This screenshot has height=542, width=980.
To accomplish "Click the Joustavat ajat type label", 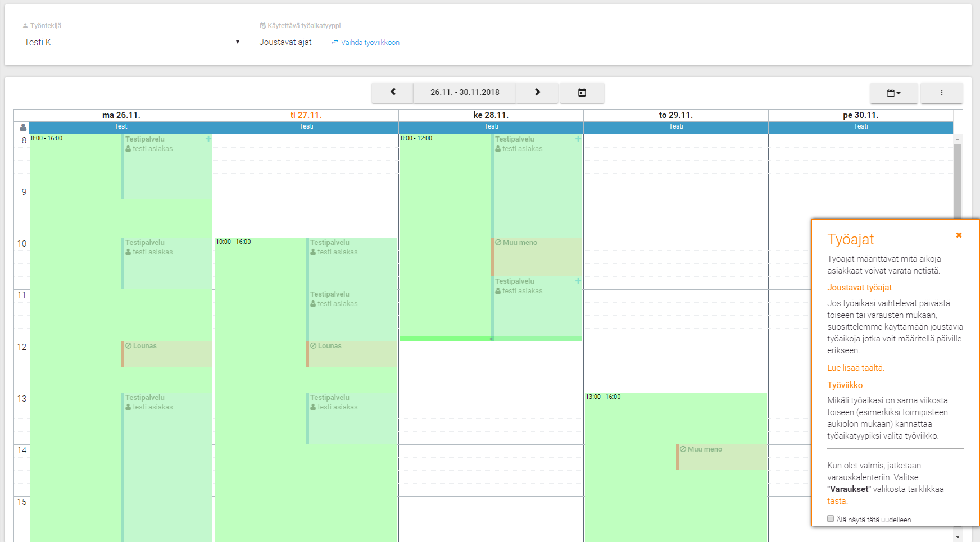I will pos(285,42).
